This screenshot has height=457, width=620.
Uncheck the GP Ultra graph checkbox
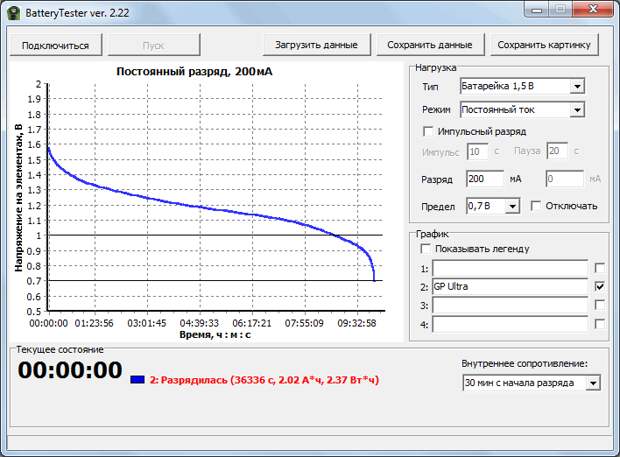[599, 286]
